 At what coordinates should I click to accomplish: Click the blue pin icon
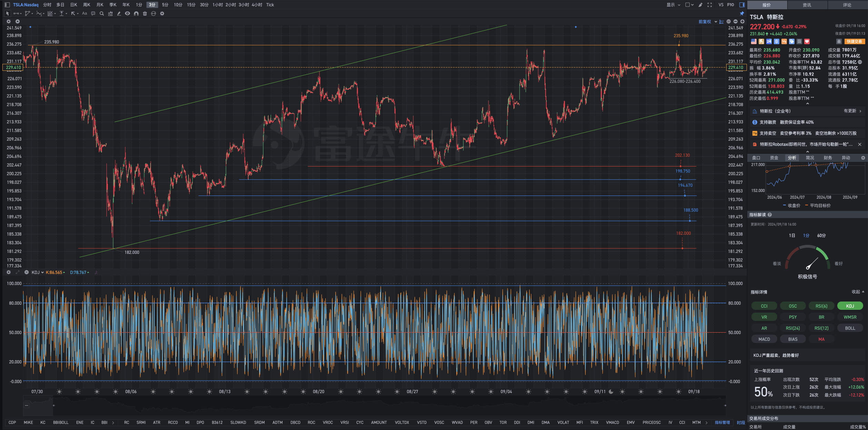click(x=742, y=13)
